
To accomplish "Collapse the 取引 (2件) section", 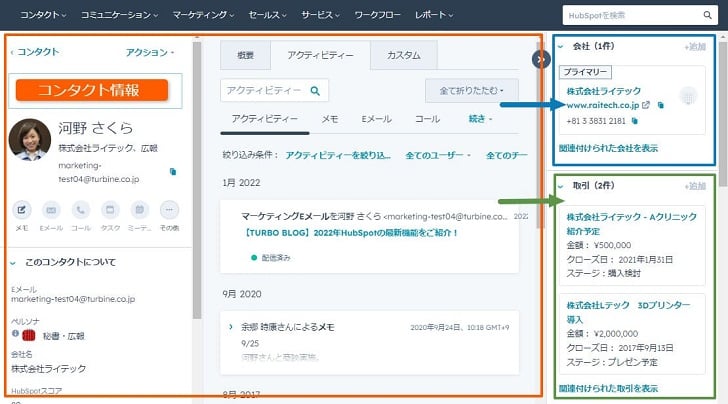I will (x=560, y=186).
